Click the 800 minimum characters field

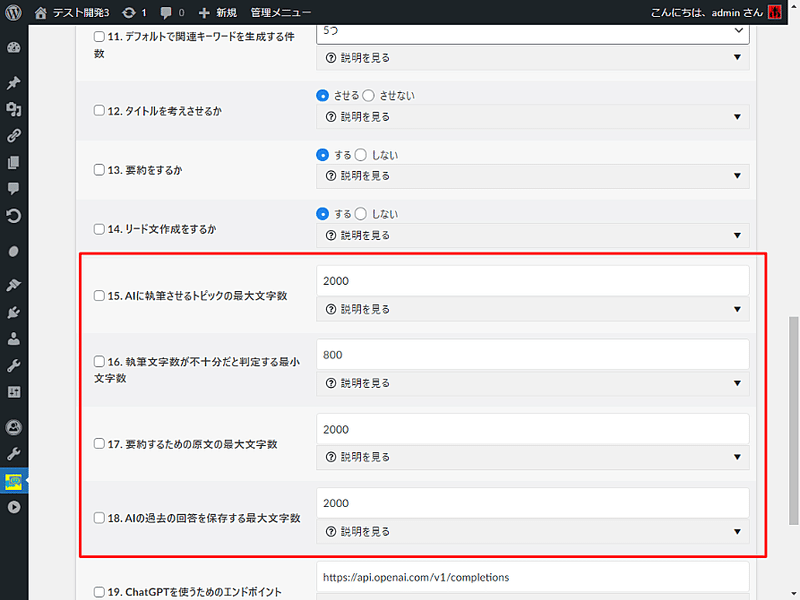pyautogui.click(x=533, y=355)
